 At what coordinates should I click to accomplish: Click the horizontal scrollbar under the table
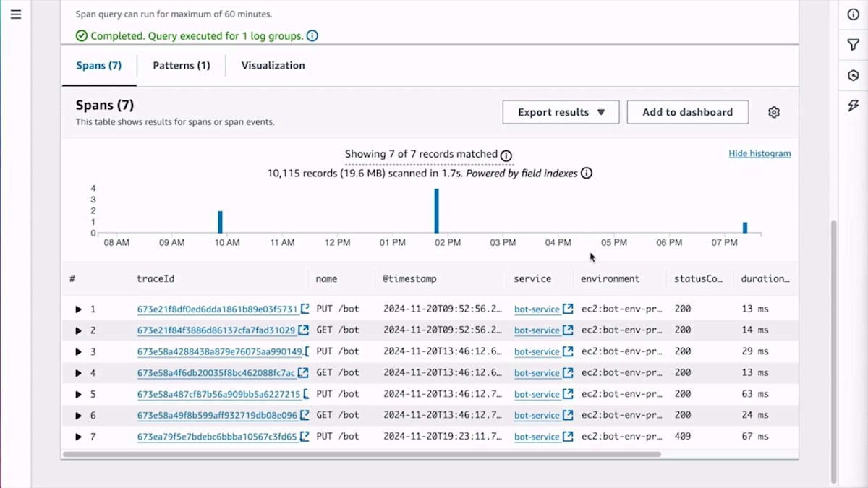click(362, 455)
